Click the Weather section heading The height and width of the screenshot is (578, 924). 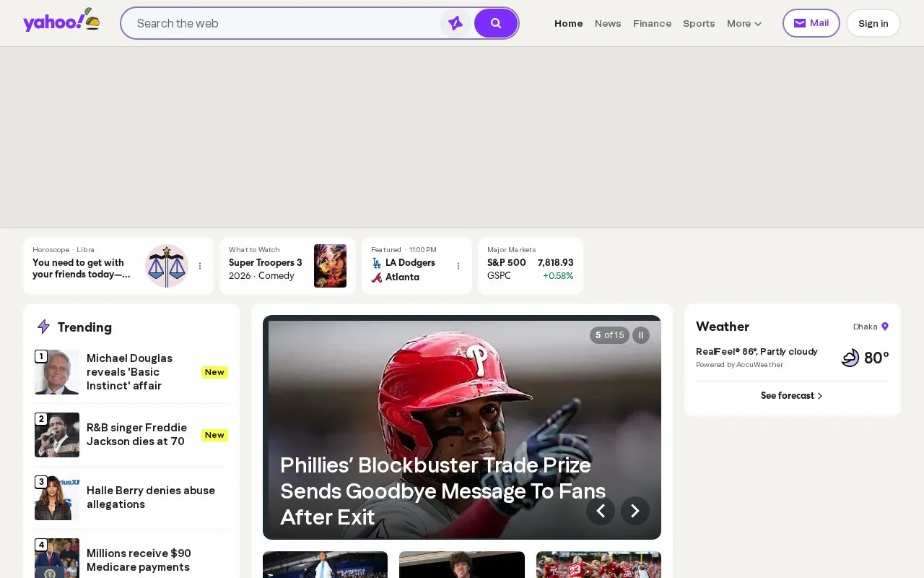723,327
